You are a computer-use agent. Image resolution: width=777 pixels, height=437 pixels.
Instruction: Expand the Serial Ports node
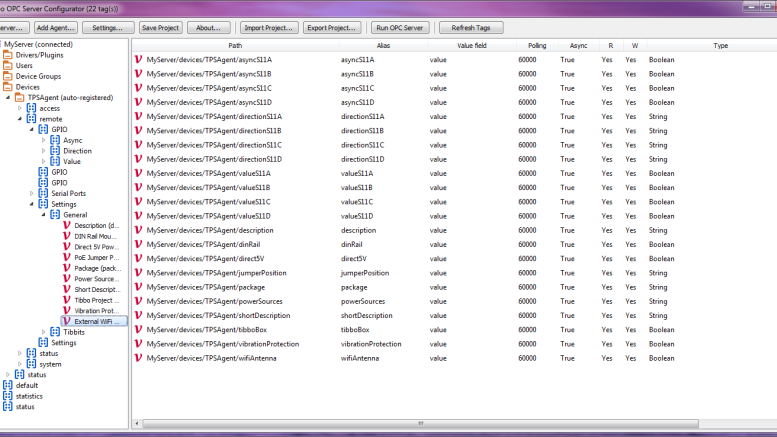32,194
